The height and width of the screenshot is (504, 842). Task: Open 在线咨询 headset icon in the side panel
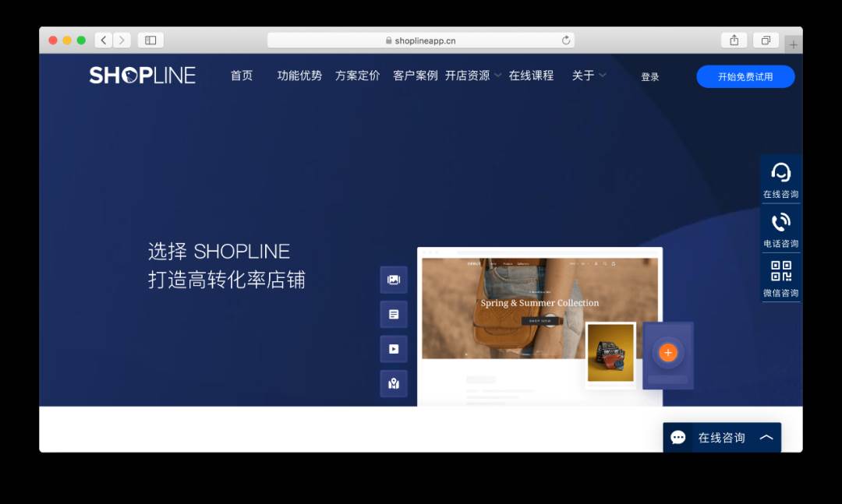coord(780,173)
